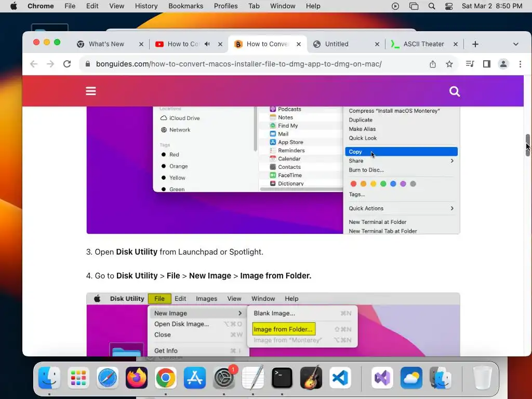Open System Settings from the Dock

tap(224, 378)
